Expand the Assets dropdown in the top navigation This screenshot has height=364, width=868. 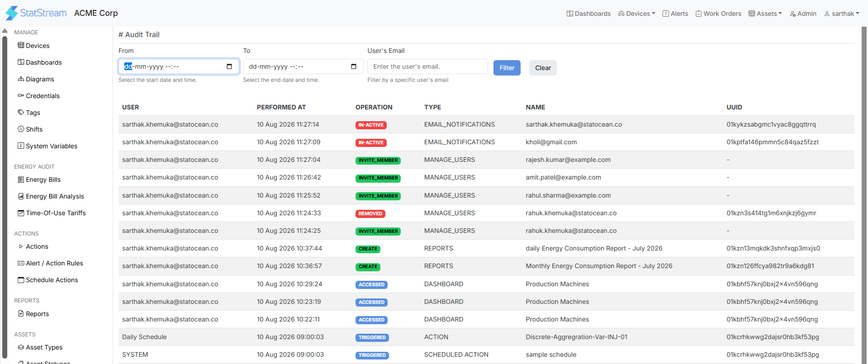click(765, 14)
